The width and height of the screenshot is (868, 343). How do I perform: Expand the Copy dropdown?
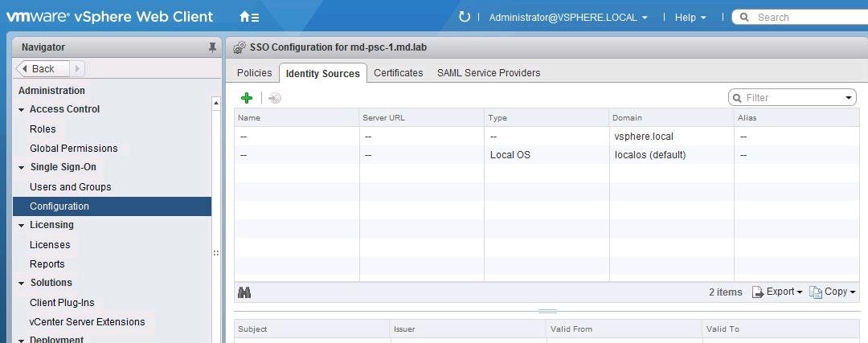833,292
